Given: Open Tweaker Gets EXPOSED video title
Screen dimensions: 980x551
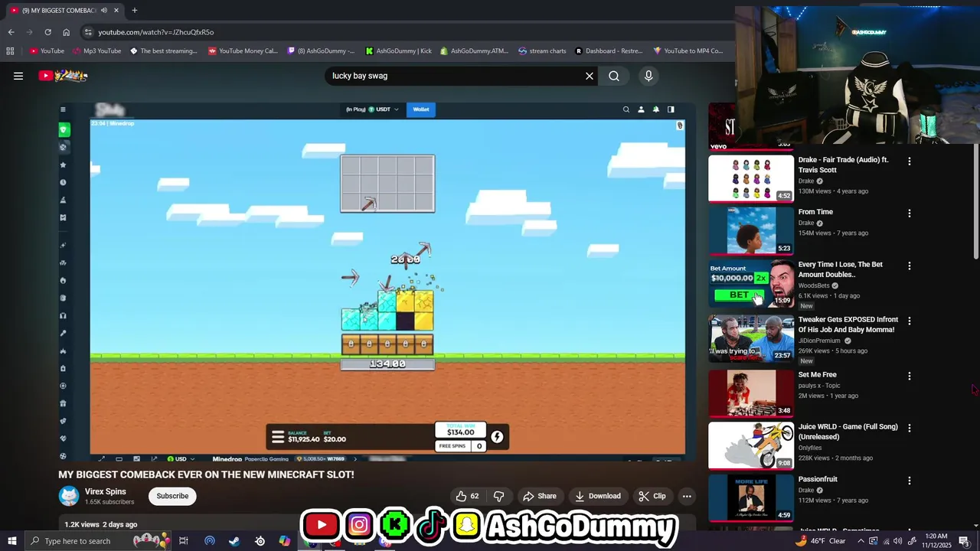Looking at the screenshot, I should 848,324.
